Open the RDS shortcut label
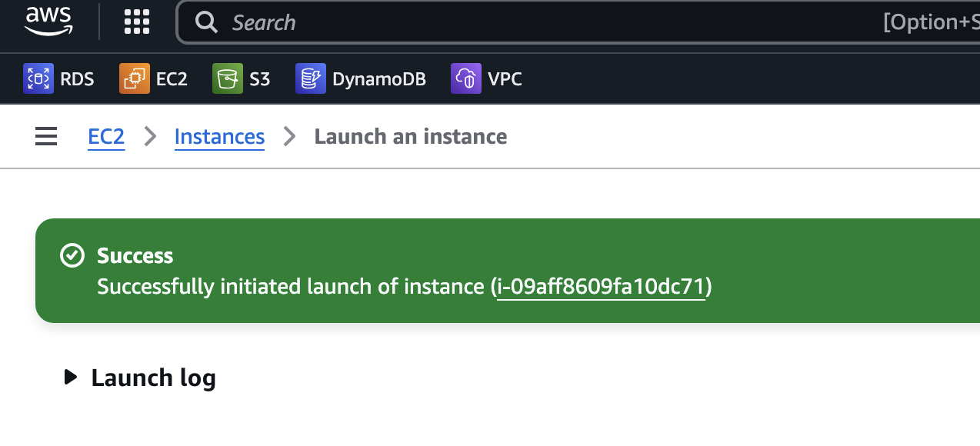 pyautogui.click(x=77, y=78)
